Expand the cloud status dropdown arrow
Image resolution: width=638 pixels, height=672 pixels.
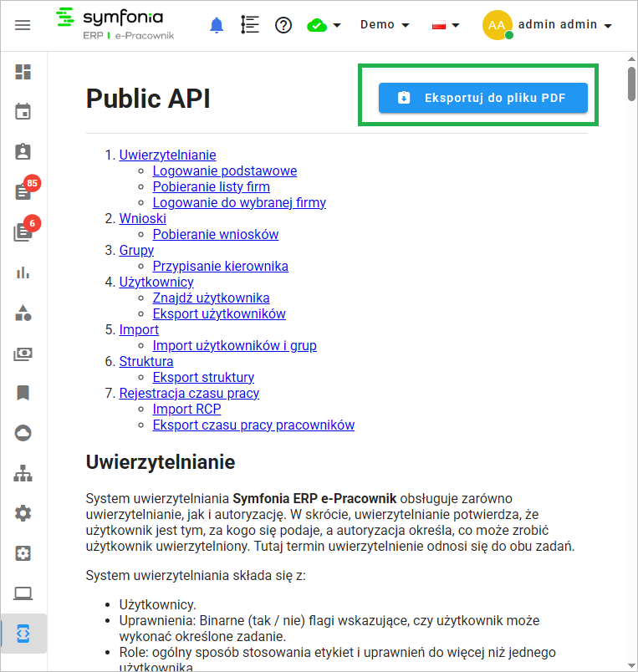tap(337, 25)
